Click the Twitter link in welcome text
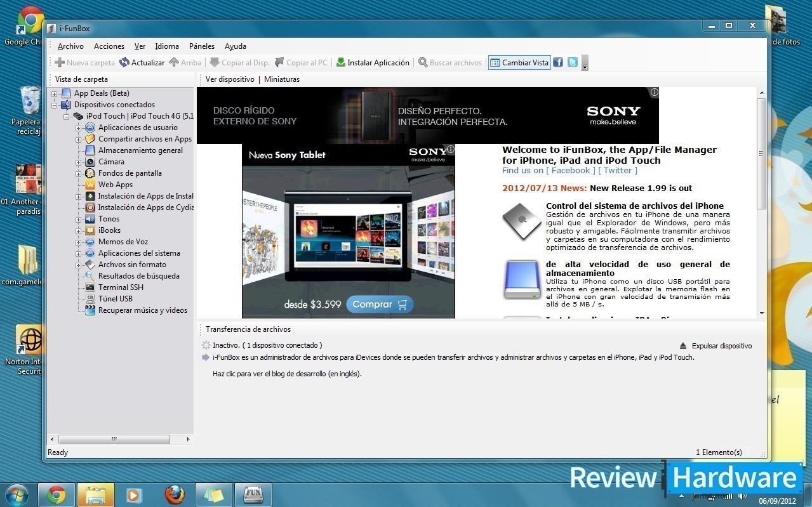The height and width of the screenshot is (507, 812). pyautogui.click(x=618, y=170)
